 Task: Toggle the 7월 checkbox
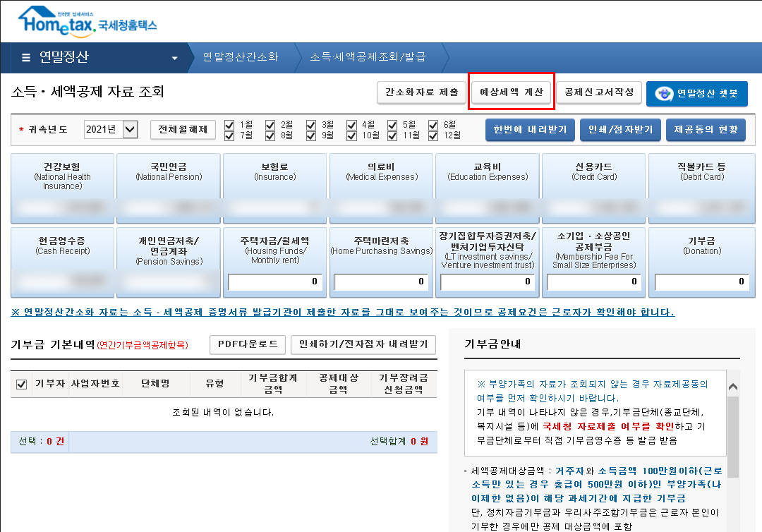[229, 135]
